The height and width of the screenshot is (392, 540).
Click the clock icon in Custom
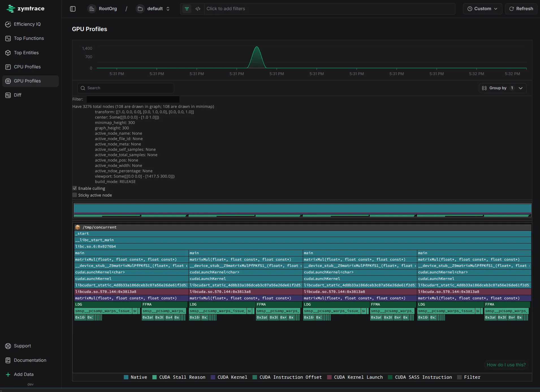tap(470, 9)
